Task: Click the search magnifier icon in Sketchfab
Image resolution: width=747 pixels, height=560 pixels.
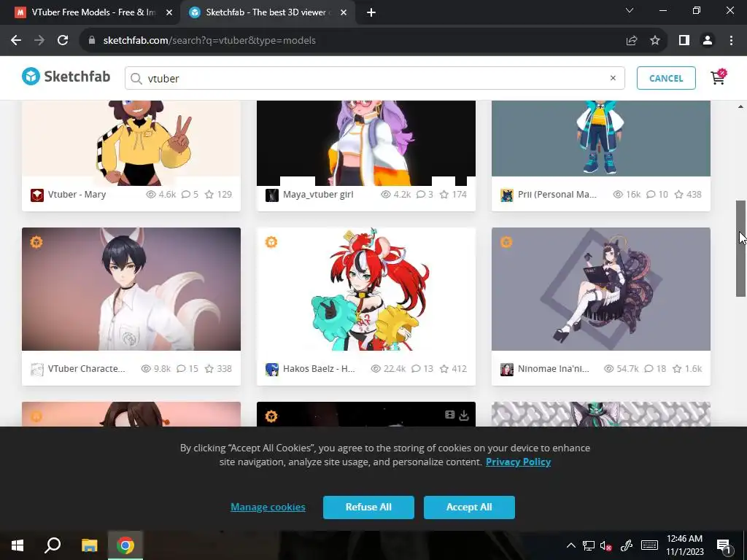Action: [x=136, y=79]
